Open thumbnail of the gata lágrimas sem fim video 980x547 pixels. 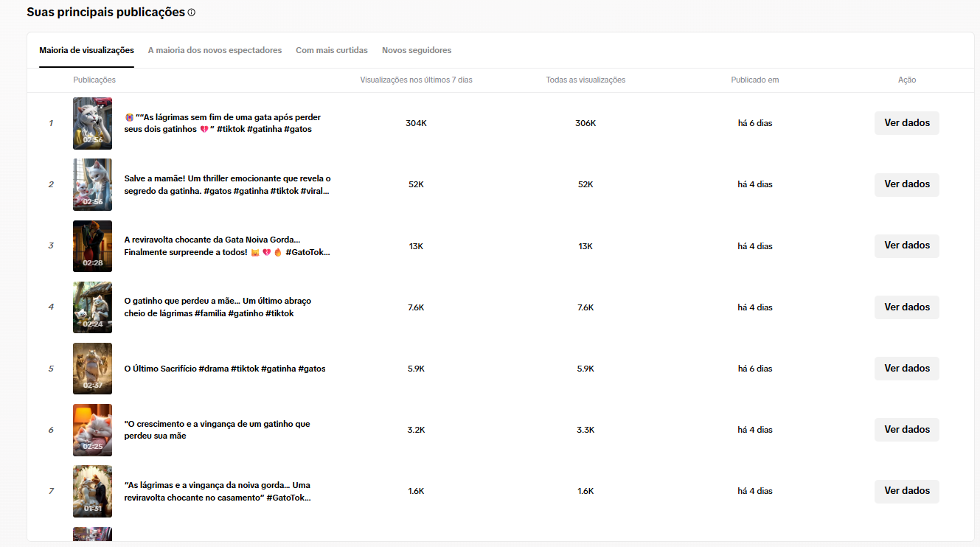pos(93,123)
